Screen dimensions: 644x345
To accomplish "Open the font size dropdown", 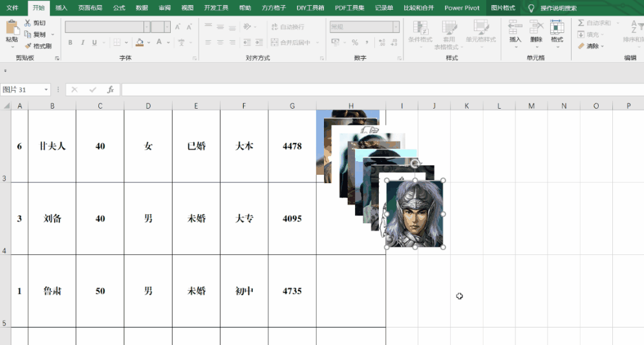I will tap(167, 27).
